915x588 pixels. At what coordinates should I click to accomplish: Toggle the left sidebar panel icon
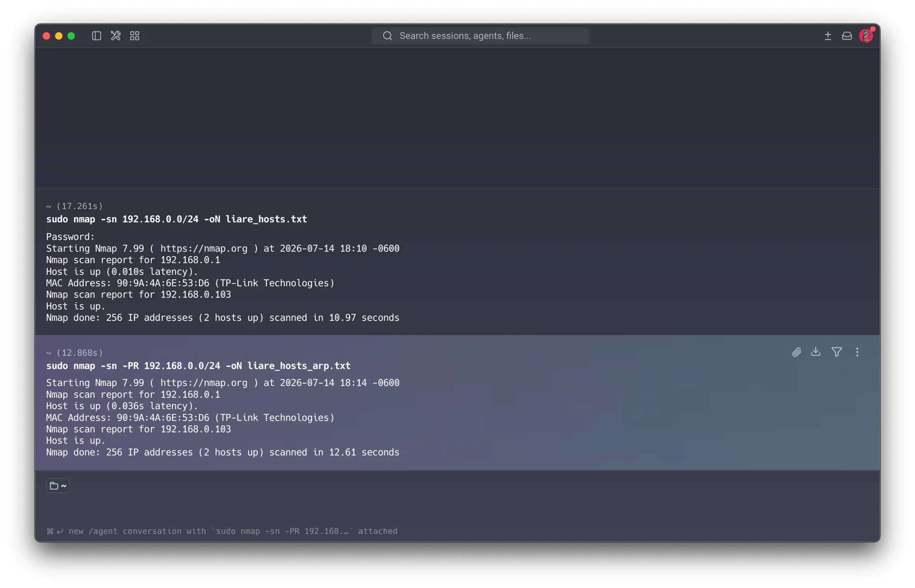(x=97, y=36)
